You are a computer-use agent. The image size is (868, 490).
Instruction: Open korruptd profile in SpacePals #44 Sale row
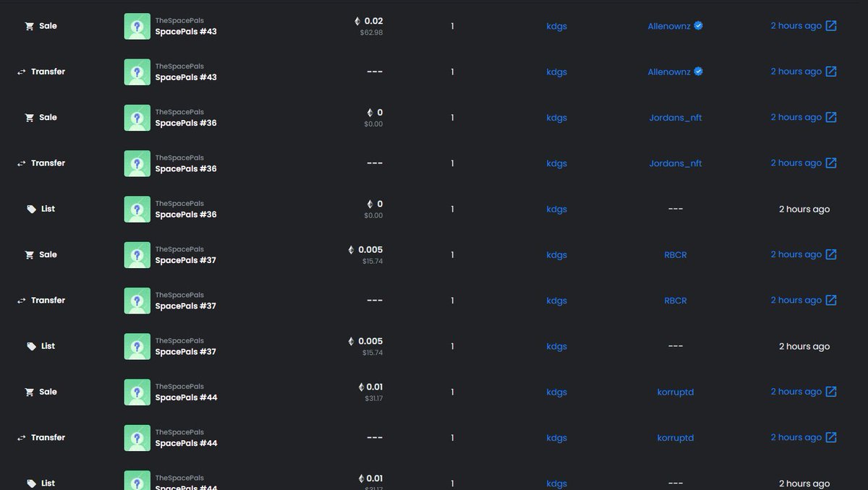coord(676,392)
